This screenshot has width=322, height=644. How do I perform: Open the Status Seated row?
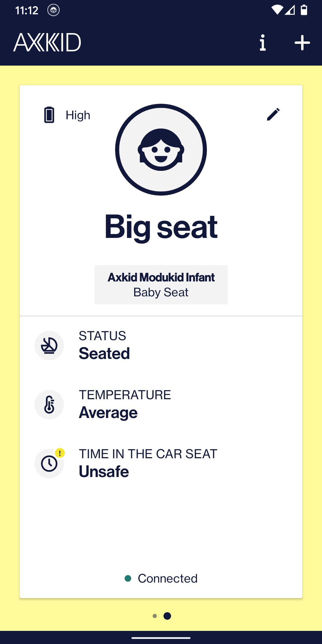(x=161, y=346)
